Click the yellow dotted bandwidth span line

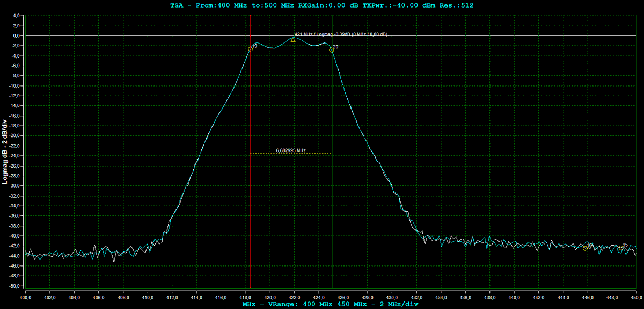click(291, 154)
